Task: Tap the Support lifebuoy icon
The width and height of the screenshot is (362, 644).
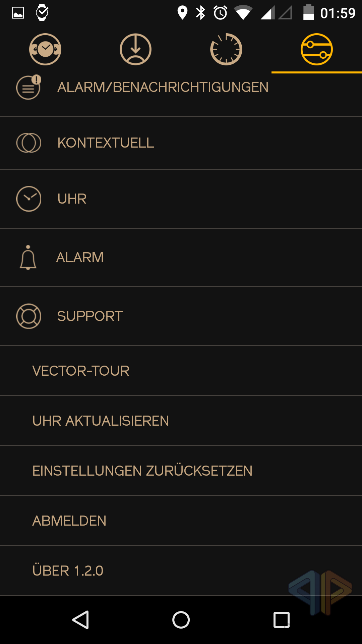Action: (x=29, y=316)
